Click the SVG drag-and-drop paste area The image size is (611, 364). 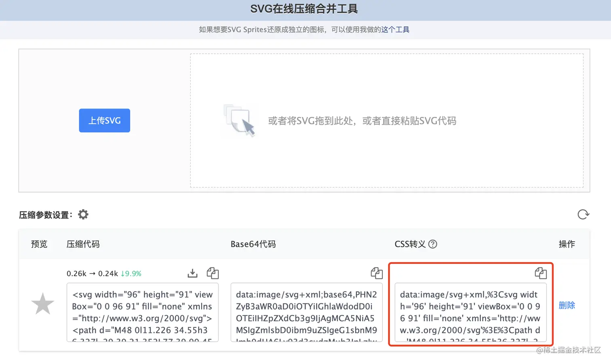[387, 121]
